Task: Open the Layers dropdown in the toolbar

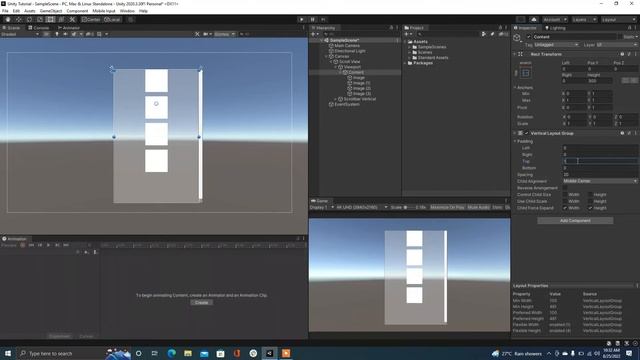Action: coord(584,19)
